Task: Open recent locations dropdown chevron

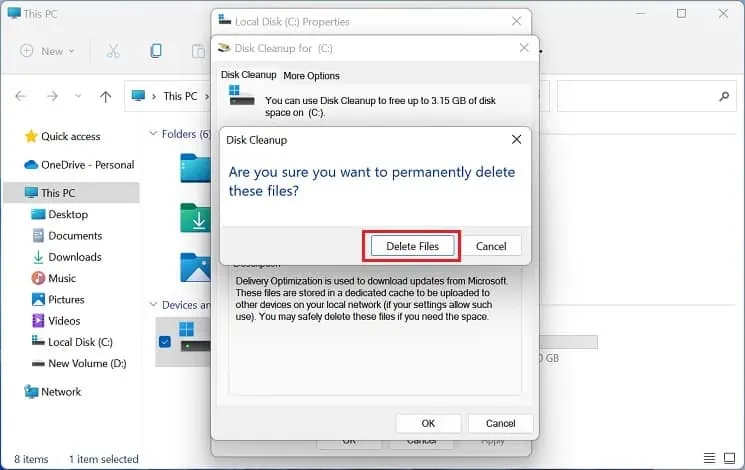Action: click(x=78, y=96)
